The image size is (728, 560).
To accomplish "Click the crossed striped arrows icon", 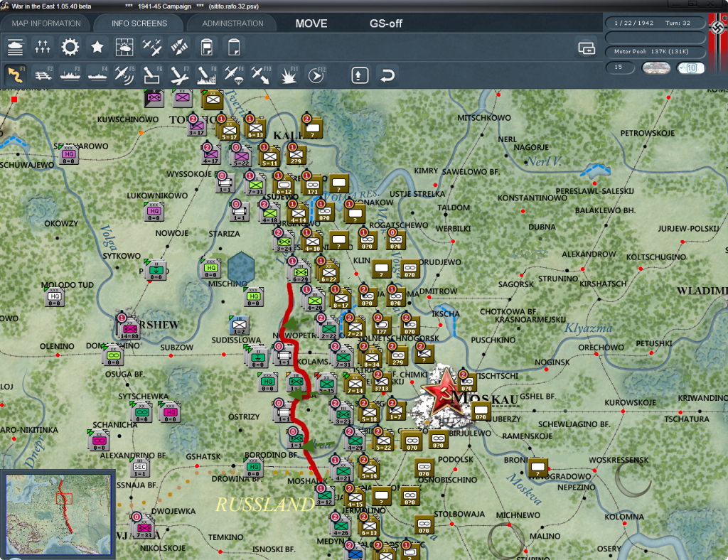I will (179, 47).
